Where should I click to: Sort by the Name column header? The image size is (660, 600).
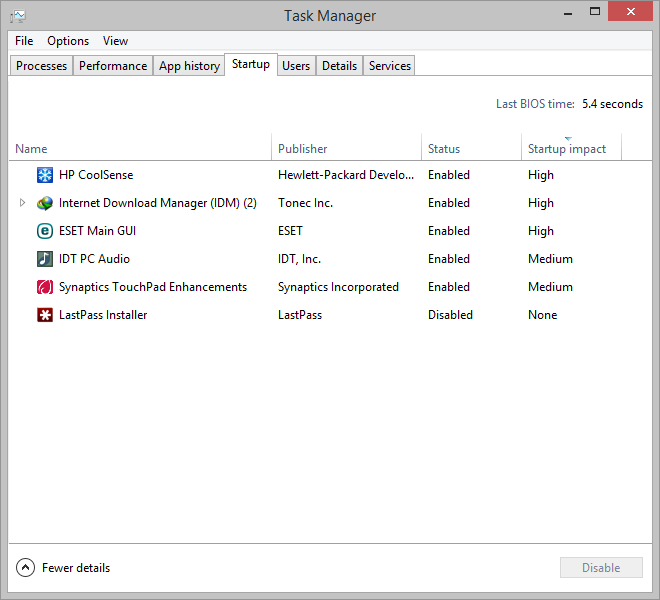(140, 149)
